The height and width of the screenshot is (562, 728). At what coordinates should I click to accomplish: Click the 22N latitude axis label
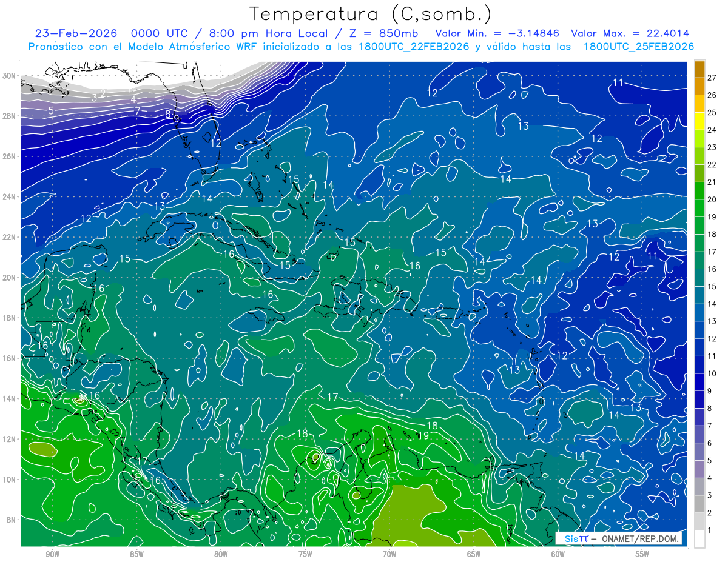click(9, 237)
